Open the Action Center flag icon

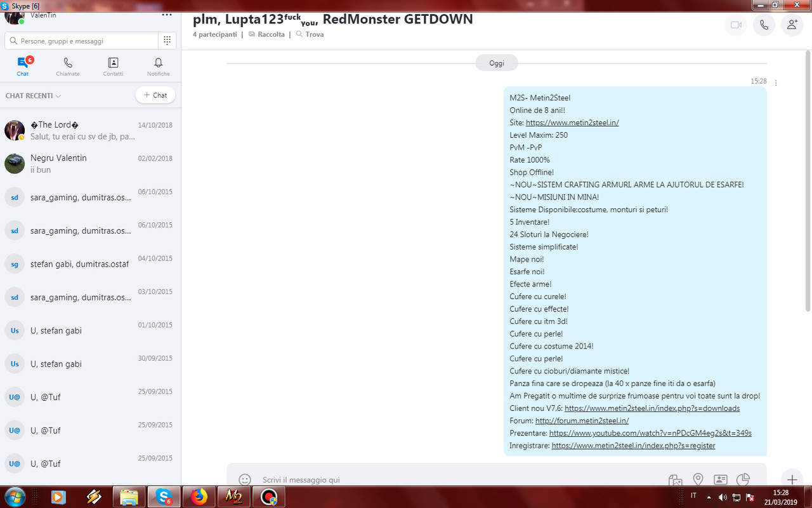pyautogui.click(x=751, y=497)
